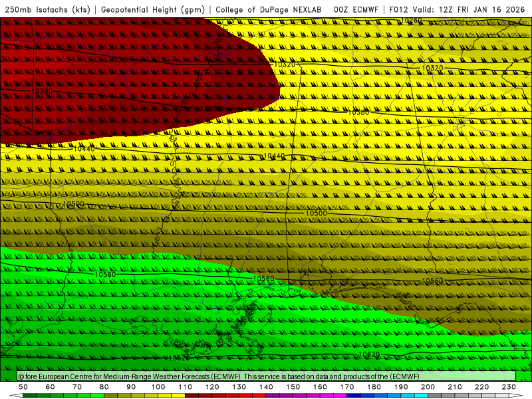
Task: Click the 10320 label beside the dark red jet
Action: [285, 65]
